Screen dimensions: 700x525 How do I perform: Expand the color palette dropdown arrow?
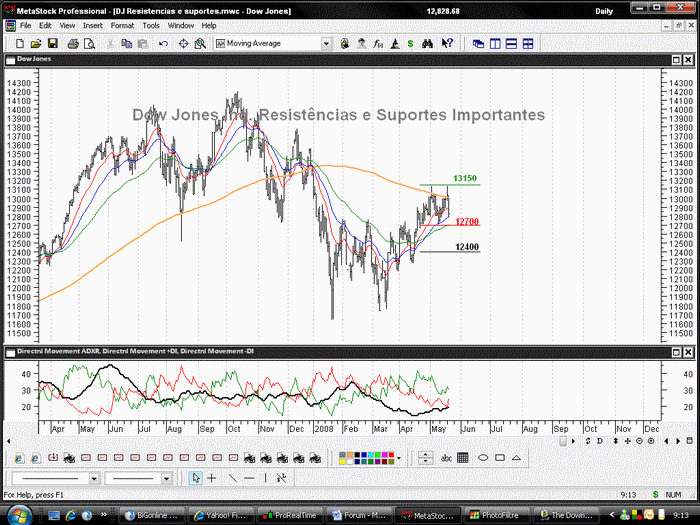[399, 458]
